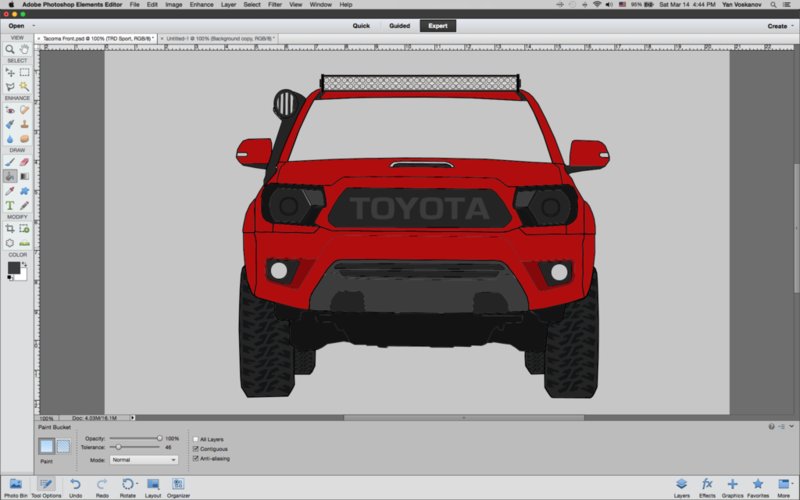Open the Photo Bin
The height and width of the screenshot is (500, 800).
point(16,488)
